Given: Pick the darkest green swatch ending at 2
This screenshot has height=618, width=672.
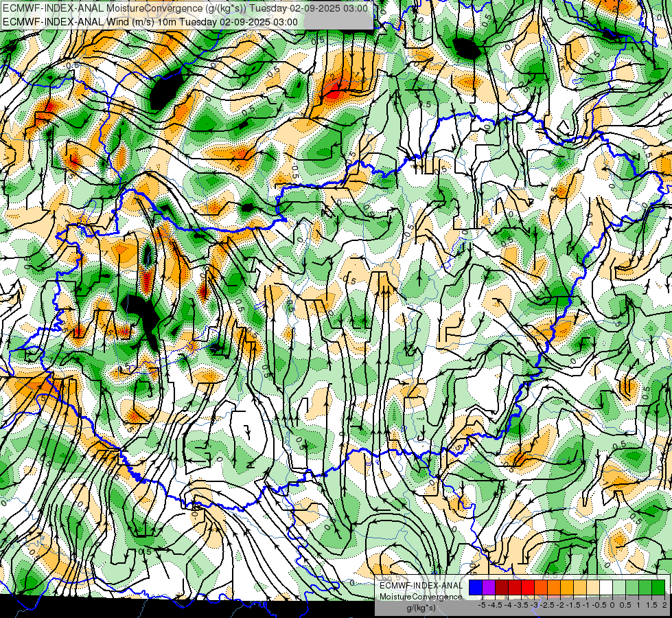Looking at the screenshot, I should (x=658, y=588).
